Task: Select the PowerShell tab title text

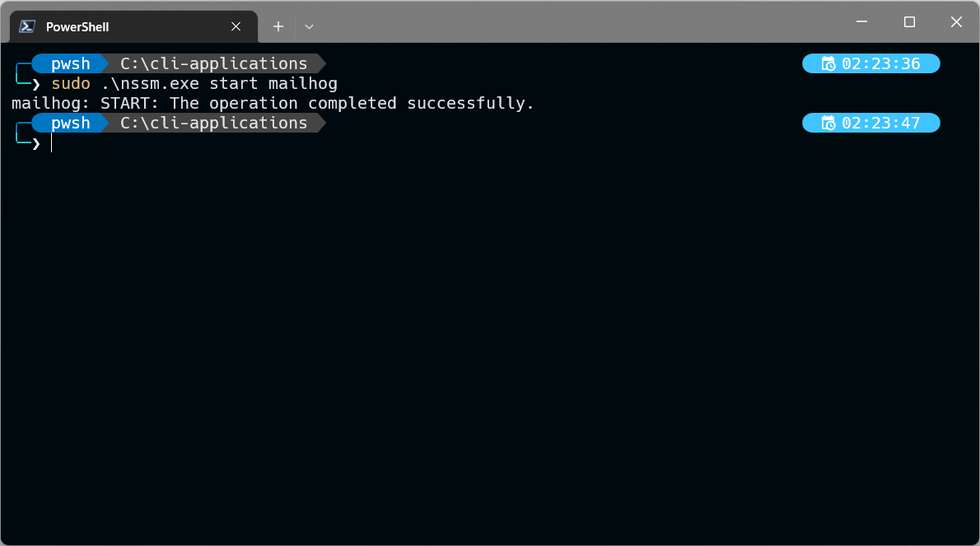Action: (x=78, y=26)
